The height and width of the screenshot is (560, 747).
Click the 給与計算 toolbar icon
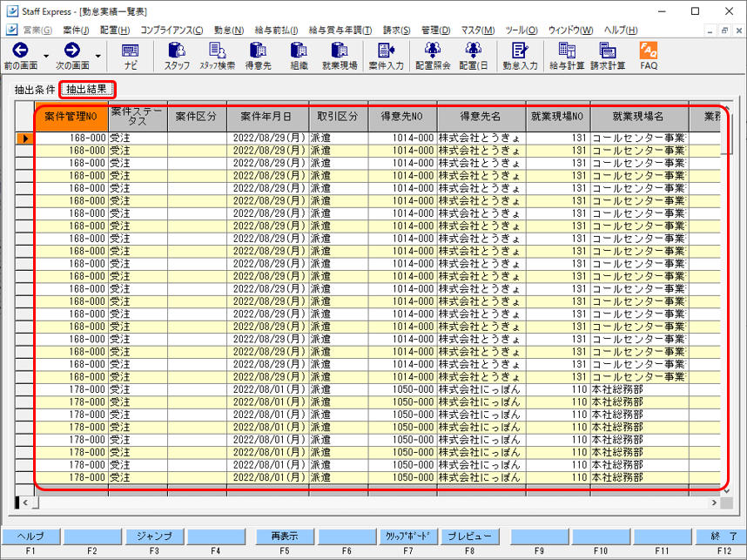coord(567,57)
